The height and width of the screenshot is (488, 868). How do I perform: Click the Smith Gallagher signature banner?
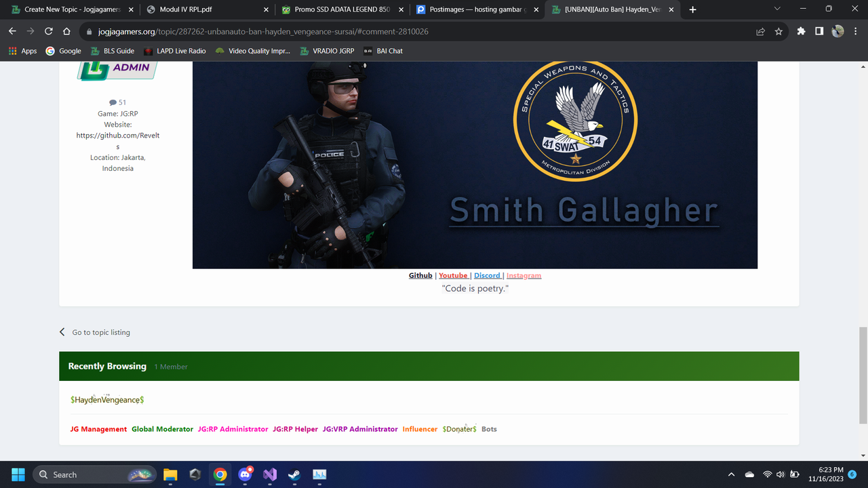pos(475,165)
